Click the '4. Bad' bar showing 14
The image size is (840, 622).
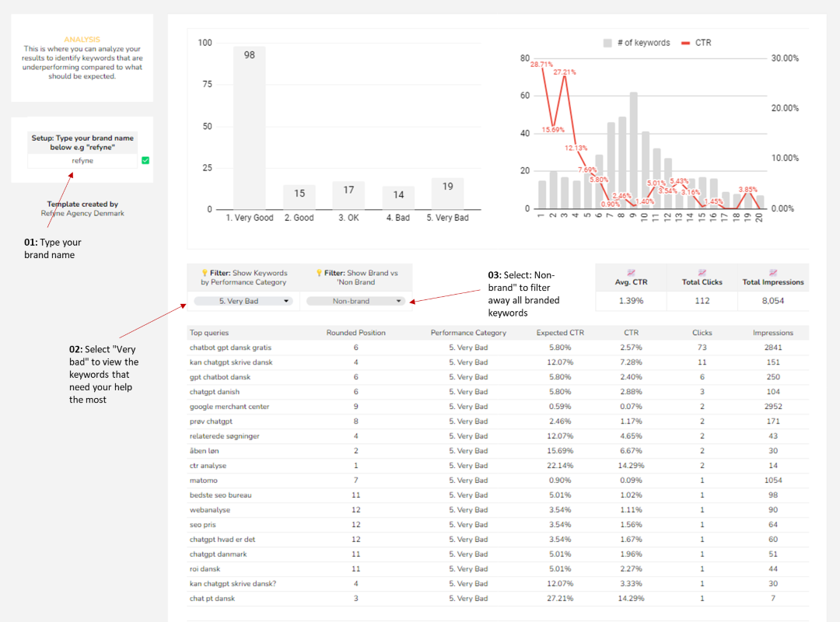398,197
